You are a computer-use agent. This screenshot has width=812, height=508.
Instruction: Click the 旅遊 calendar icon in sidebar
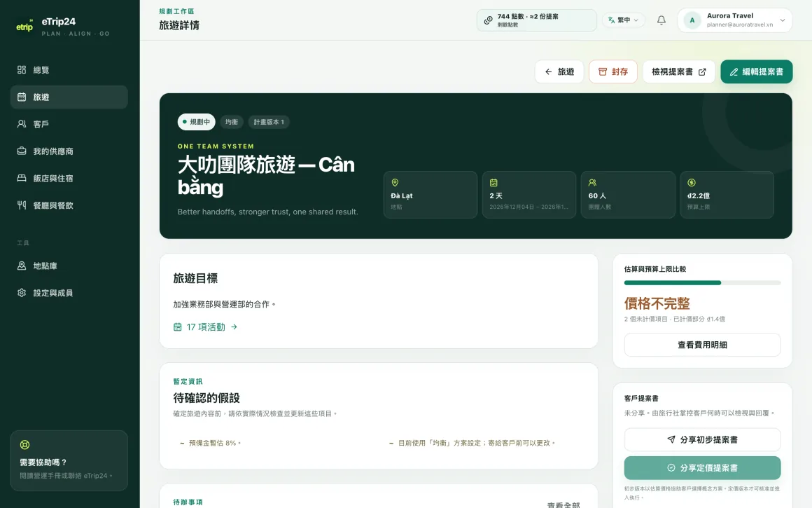[22, 97]
